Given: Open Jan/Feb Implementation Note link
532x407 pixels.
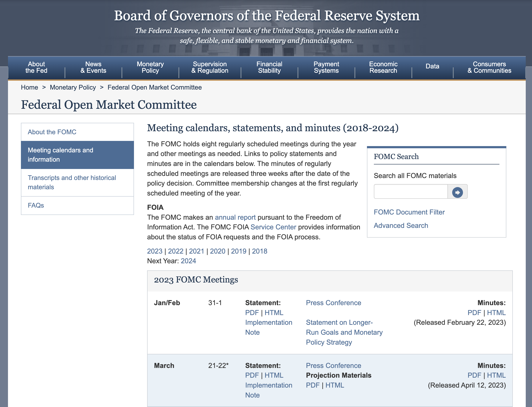Looking at the screenshot, I should [269, 327].
